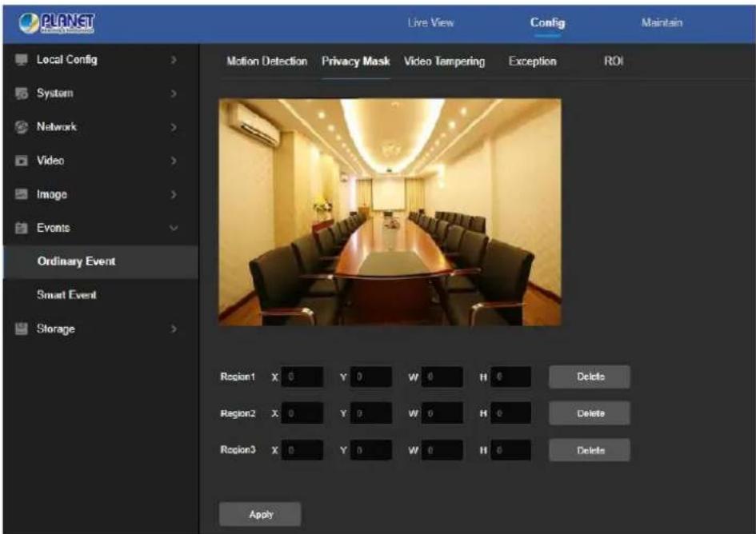This screenshot has width=756, height=534.
Task: Expand the Video menu chevron
Action: 174,161
